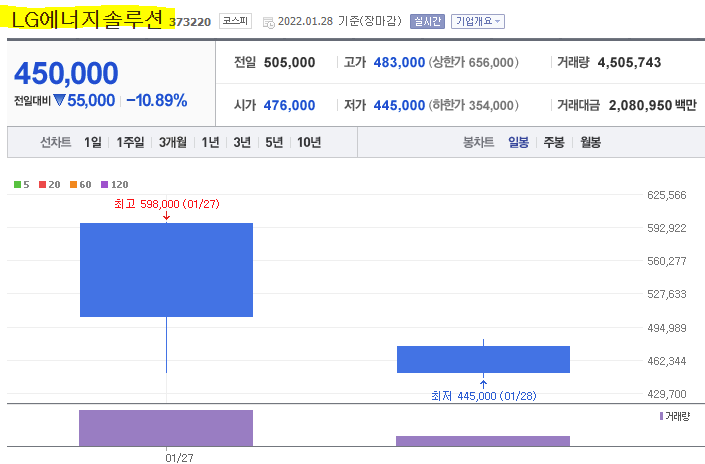Click the y-axis value 462,344
The width and height of the screenshot is (705, 464).
[667, 361]
